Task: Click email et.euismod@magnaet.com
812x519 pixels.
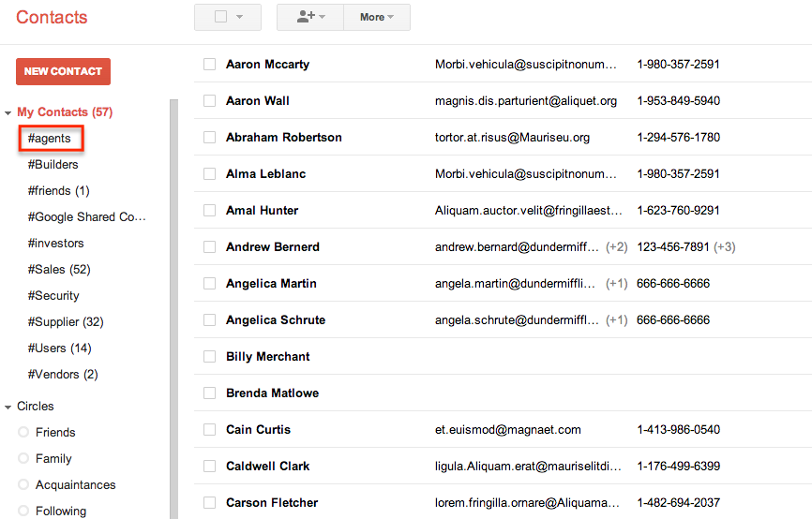Action: pos(507,429)
